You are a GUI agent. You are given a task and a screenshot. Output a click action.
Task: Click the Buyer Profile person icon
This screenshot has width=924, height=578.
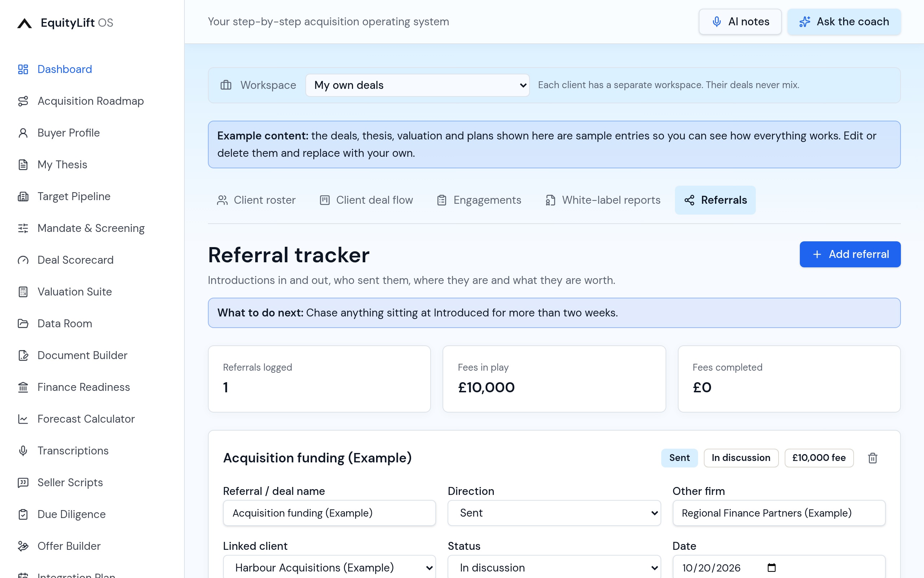[23, 133]
